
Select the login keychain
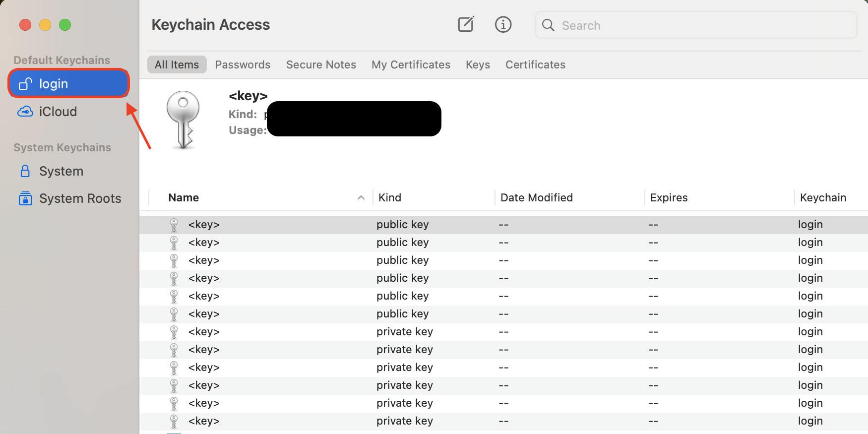[55, 83]
